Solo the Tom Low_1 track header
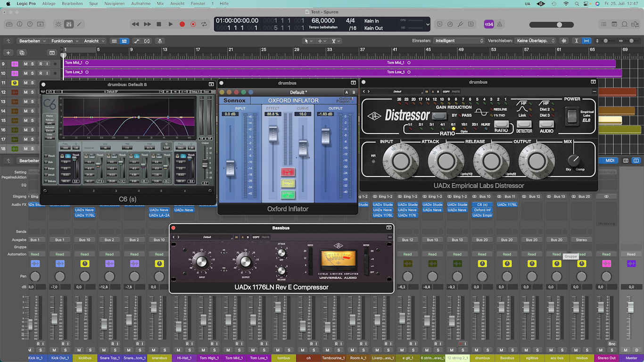This screenshot has height=362, width=644. pos(33,73)
